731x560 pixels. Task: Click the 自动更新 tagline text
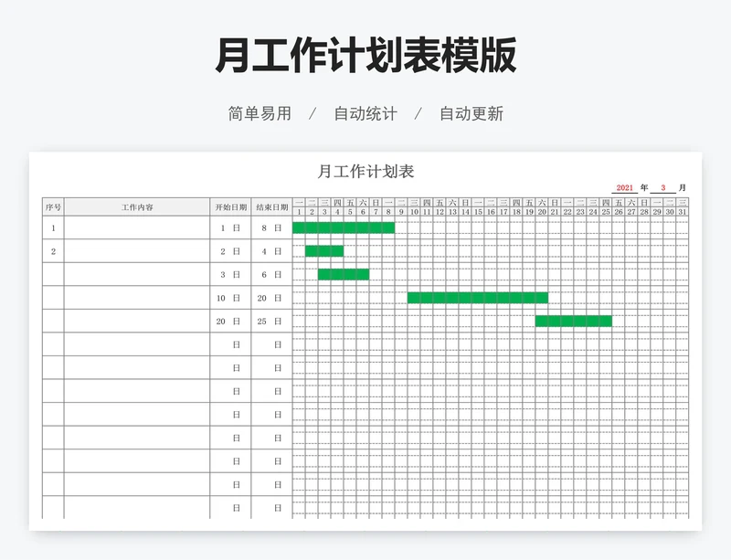click(471, 114)
